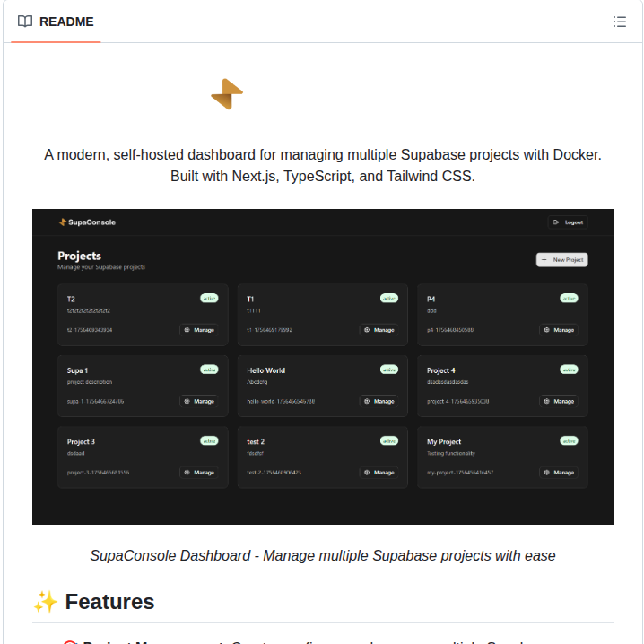644x644 pixels.
Task: Click the logout arrow icon
Action: point(557,222)
